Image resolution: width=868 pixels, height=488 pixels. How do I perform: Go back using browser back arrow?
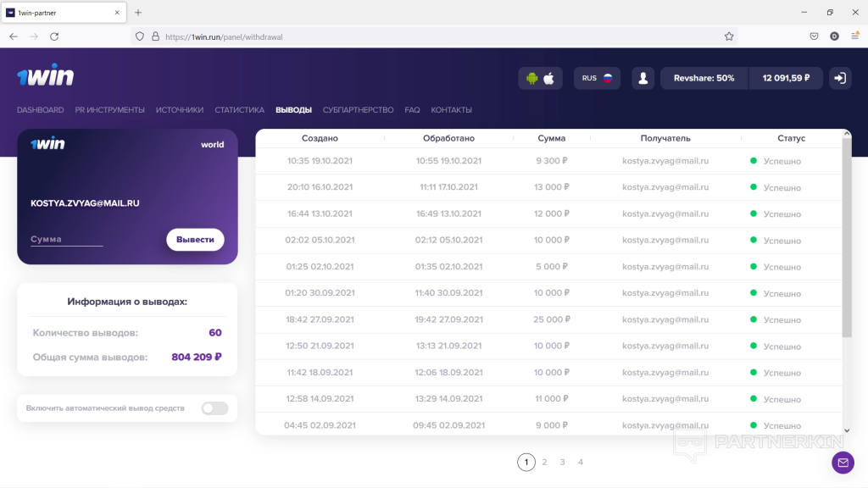[14, 36]
